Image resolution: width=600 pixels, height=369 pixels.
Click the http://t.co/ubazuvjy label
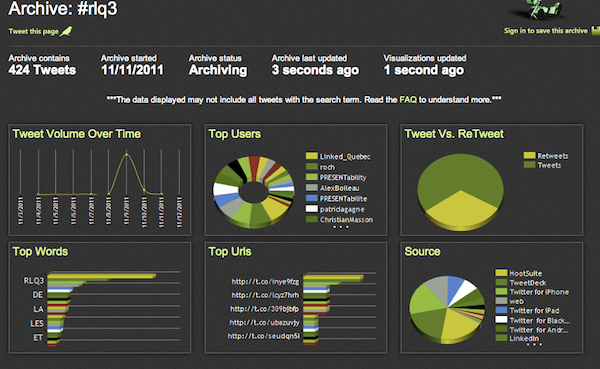click(264, 323)
